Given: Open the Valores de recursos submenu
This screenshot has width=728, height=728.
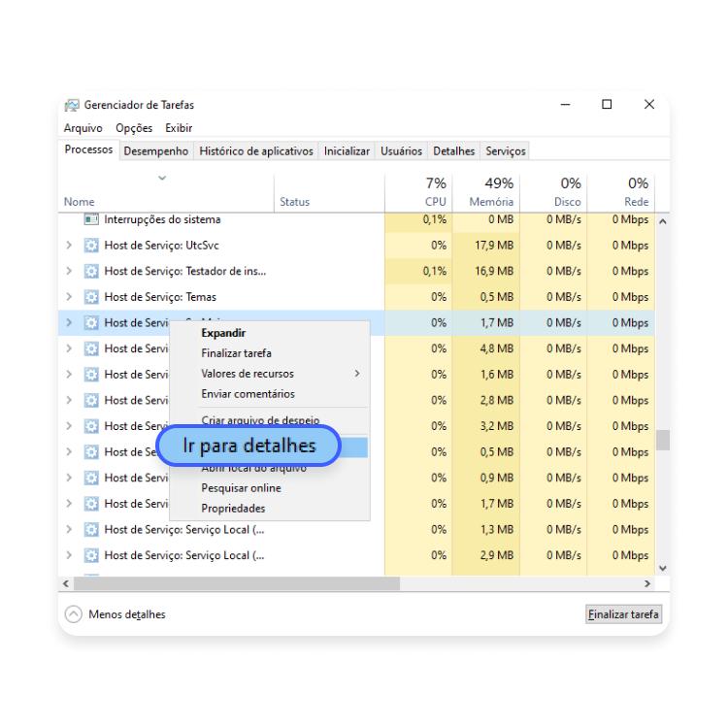Looking at the screenshot, I should pos(270,374).
